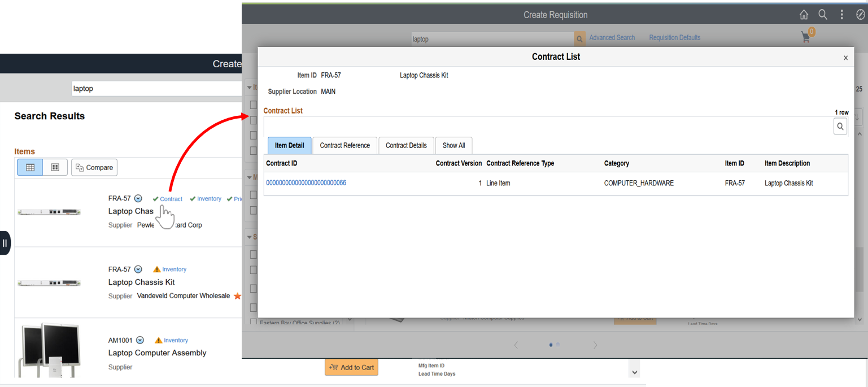The height and width of the screenshot is (387, 868).
Task: Open the Advanced Search link
Action: point(612,38)
